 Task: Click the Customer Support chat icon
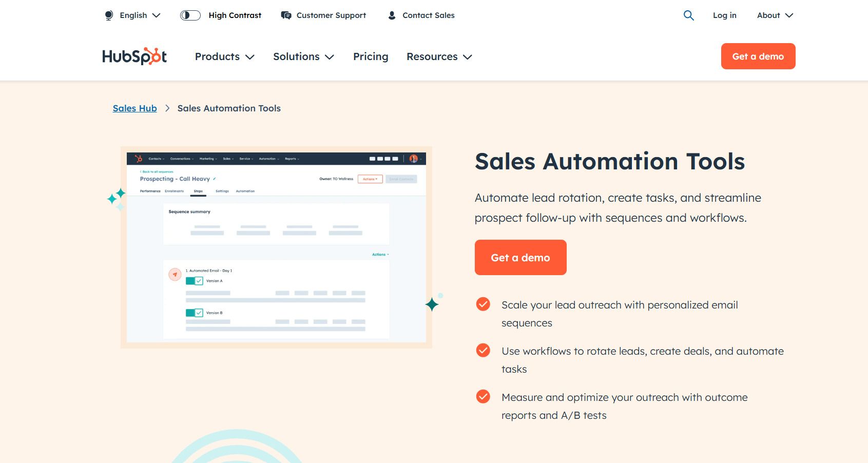286,15
